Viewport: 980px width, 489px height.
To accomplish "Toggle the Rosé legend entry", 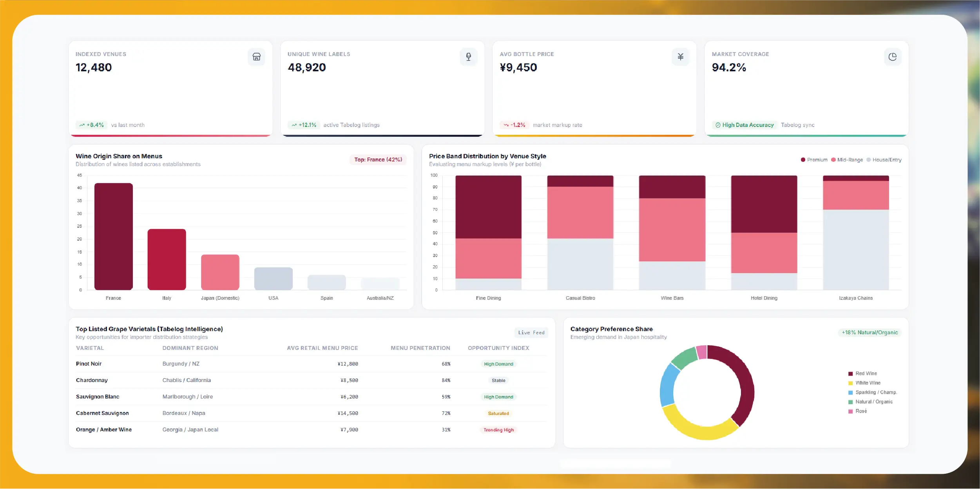I will point(857,411).
